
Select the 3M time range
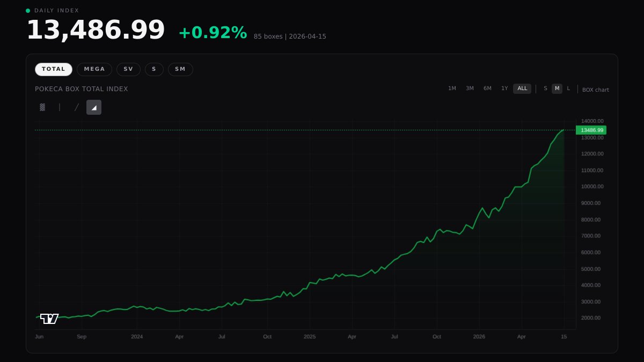[470, 88]
